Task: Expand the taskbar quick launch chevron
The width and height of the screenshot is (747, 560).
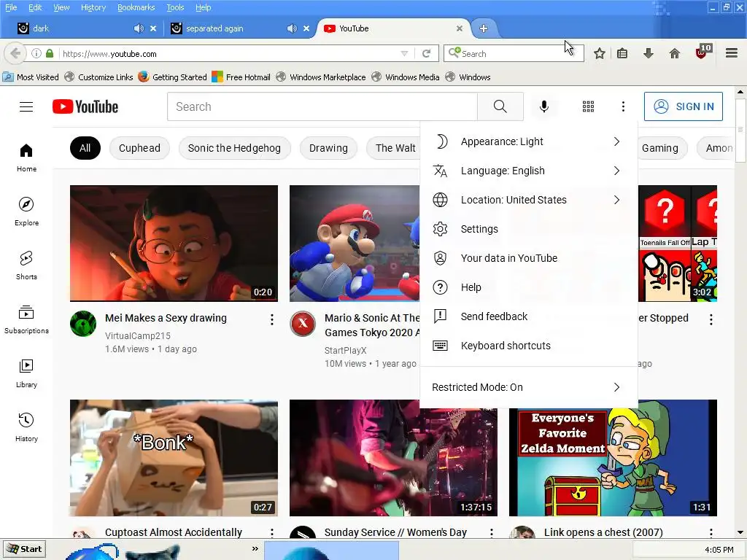Action: coord(255,548)
